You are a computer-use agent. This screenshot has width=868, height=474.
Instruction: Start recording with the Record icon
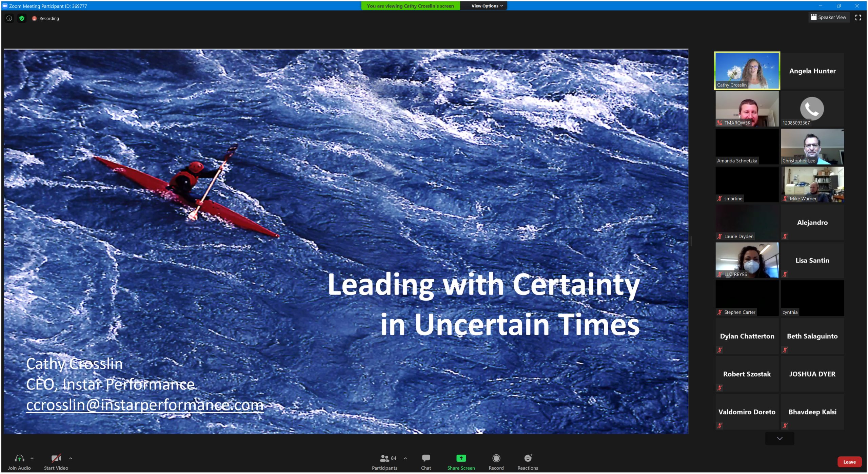(496, 458)
